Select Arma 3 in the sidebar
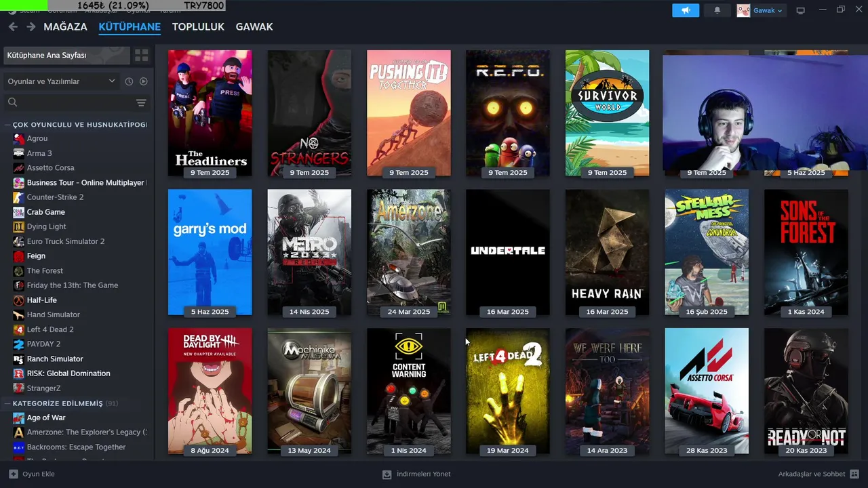Viewport: 868px width, 488px height. pyautogui.click(x=39, y=153)
